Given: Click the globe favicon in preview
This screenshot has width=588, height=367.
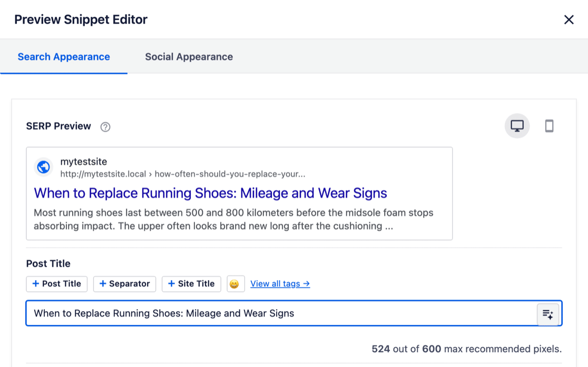Looking at the screenshot, I should click(44, 167).
